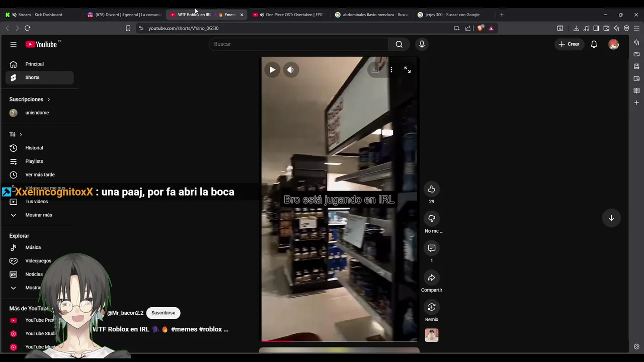Image resolution: width=644 pixels, height=362 pixels.
Task: Mute the Short's audio
Action: tap(290, 70)
